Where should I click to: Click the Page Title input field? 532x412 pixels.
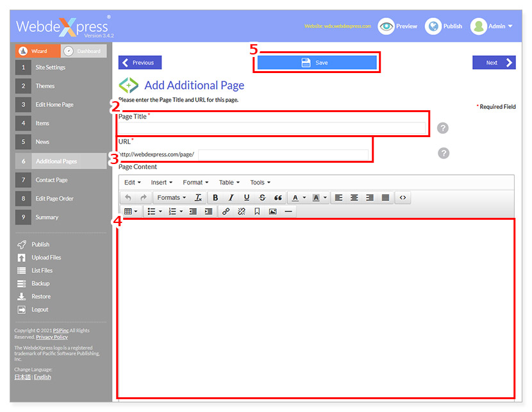[x=272, y=128]
